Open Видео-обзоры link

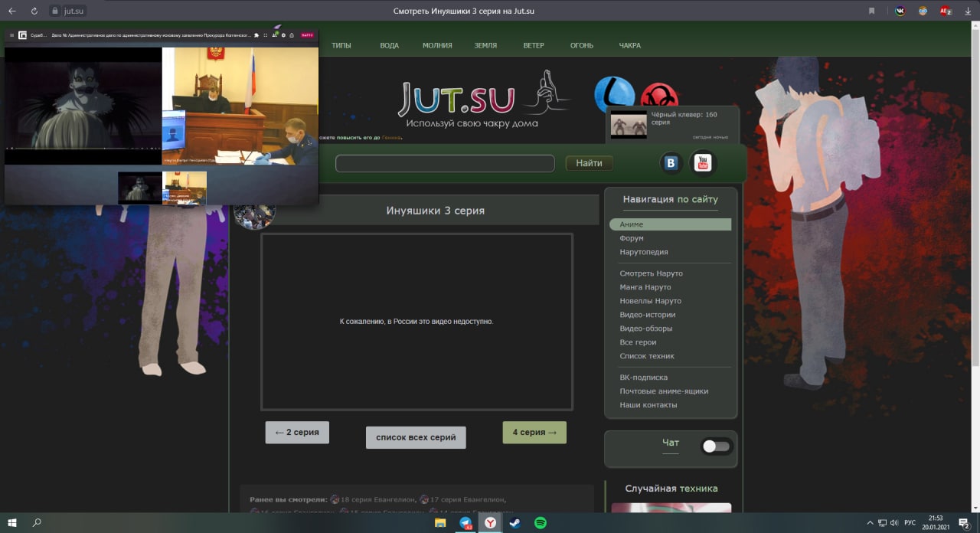[646, 329]
